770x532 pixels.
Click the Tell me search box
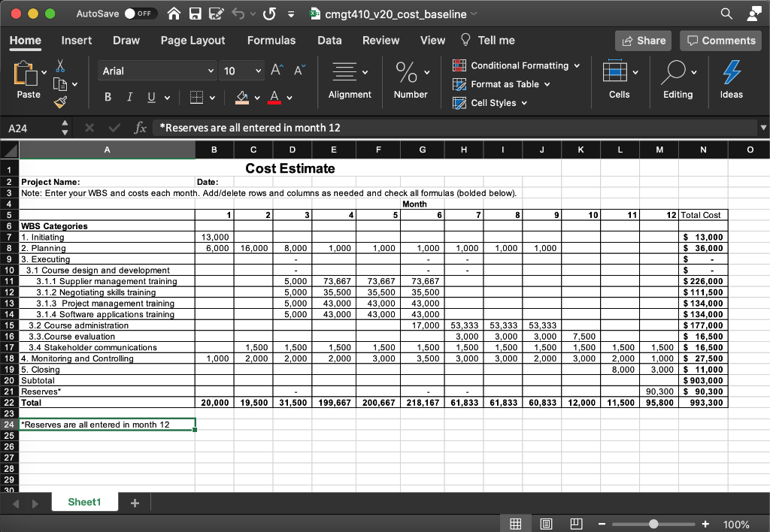tap(487, 41)
